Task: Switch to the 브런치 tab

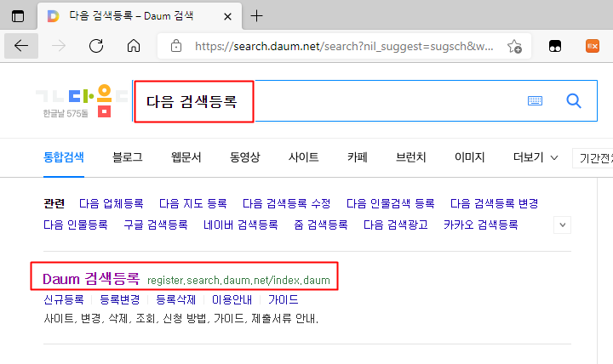Action: coord(410,157)
